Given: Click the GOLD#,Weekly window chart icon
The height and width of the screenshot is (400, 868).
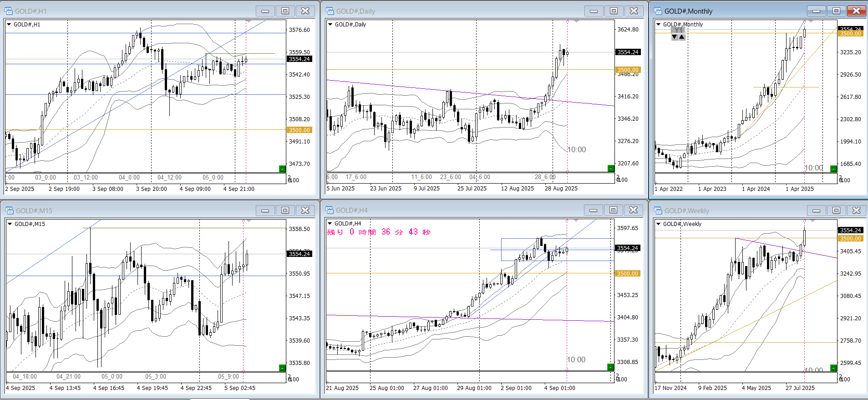Looking at the screenshot, I should click(x=658, y=210).
